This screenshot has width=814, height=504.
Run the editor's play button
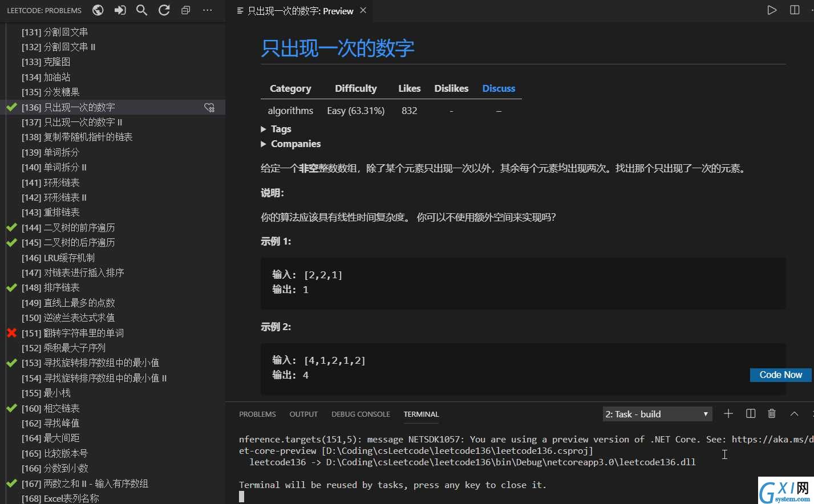coord(772,10)
